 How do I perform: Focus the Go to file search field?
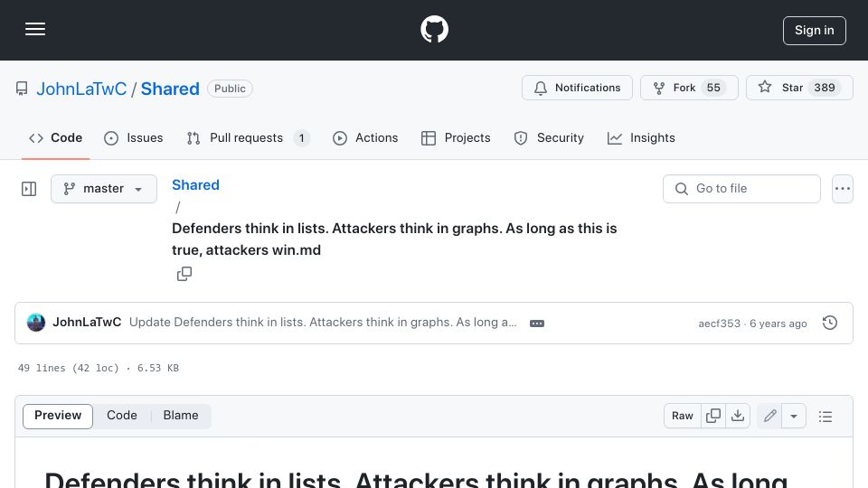741,189
